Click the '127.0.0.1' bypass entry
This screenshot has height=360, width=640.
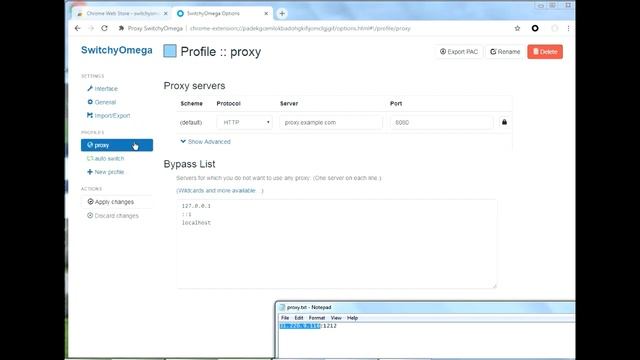[196, 206]
